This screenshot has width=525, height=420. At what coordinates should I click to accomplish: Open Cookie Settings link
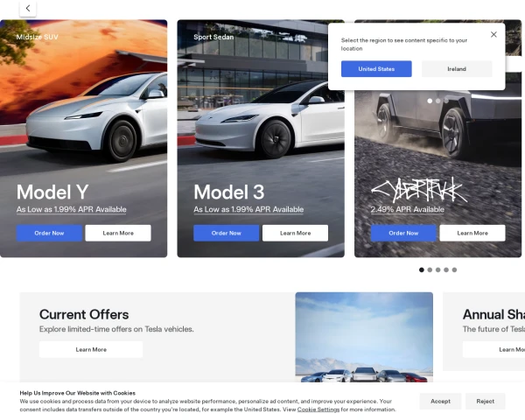point(318,409)
